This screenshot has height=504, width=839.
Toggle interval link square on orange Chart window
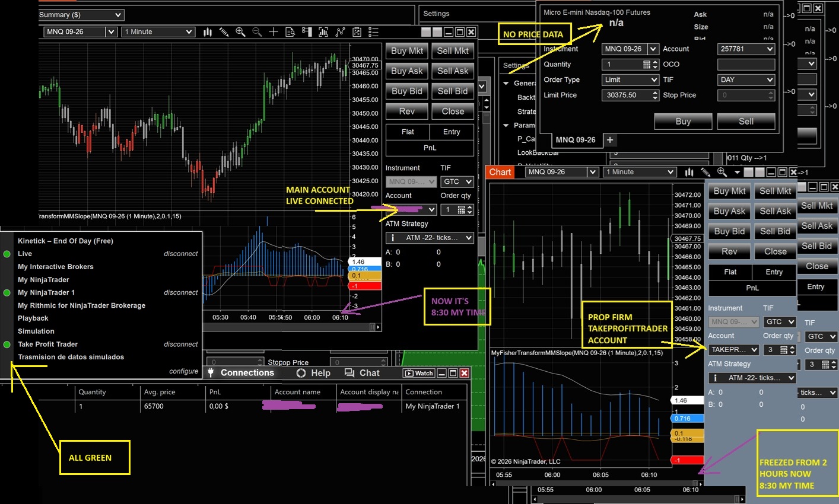tap(759, 172)
